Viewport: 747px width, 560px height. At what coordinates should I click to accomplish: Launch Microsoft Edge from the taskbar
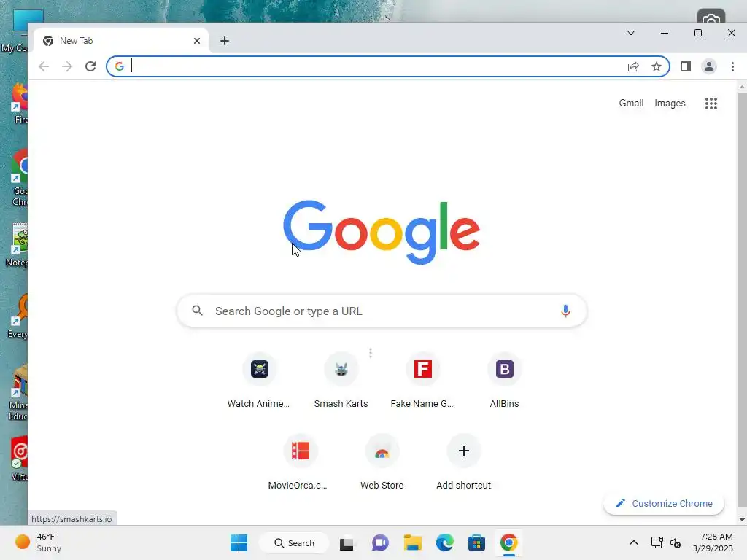coord(444,542)
